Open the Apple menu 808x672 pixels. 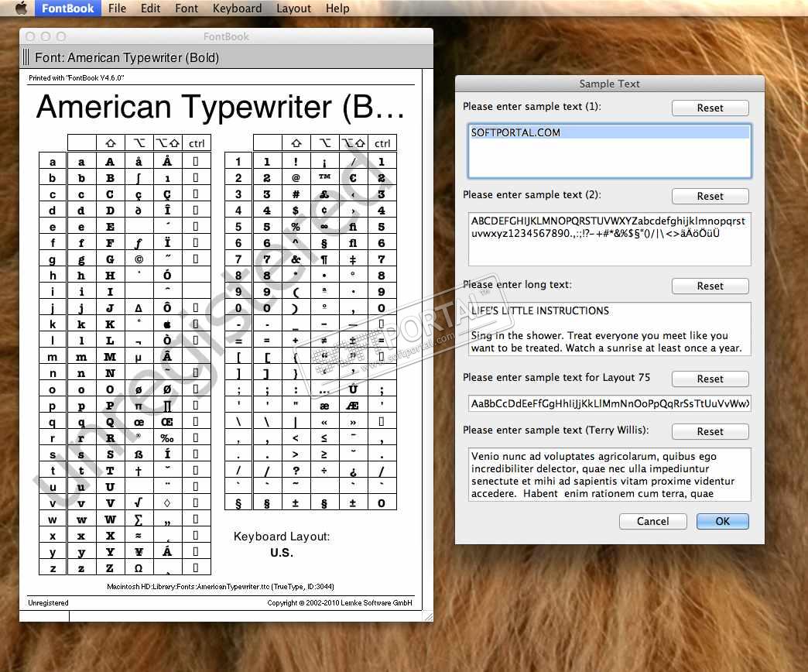21,9
